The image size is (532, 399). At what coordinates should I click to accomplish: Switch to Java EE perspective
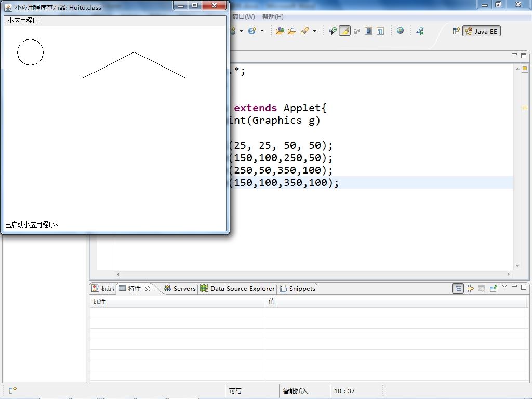[x=482, y=31]
